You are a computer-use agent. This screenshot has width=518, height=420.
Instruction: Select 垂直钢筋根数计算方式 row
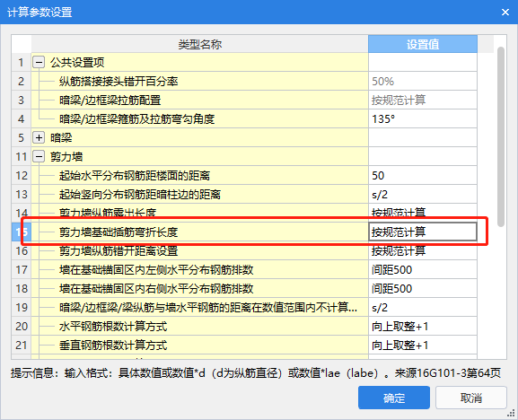(200, 345)
